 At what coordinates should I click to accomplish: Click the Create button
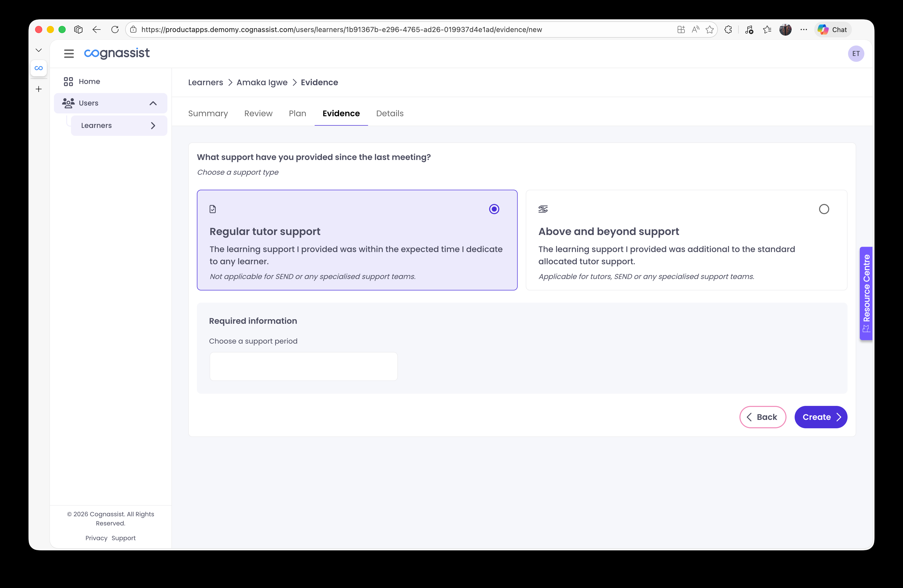point(821,417)
